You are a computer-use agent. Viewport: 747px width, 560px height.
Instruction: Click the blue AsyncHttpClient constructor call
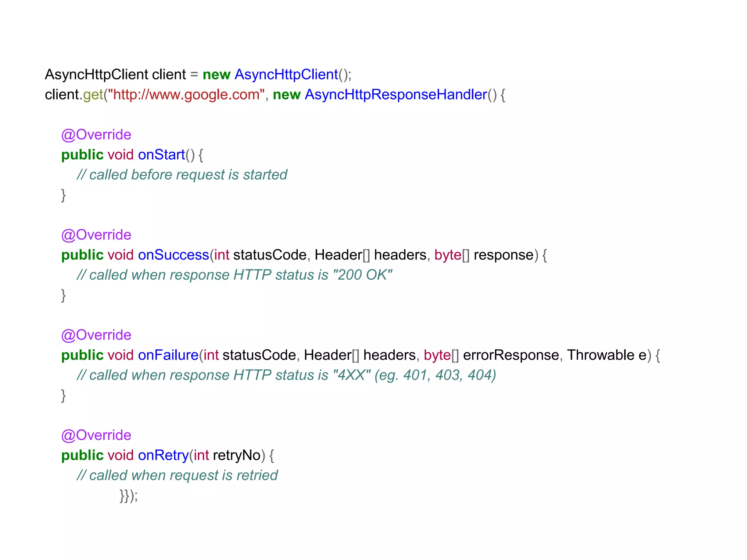click(x=286, y=75)
